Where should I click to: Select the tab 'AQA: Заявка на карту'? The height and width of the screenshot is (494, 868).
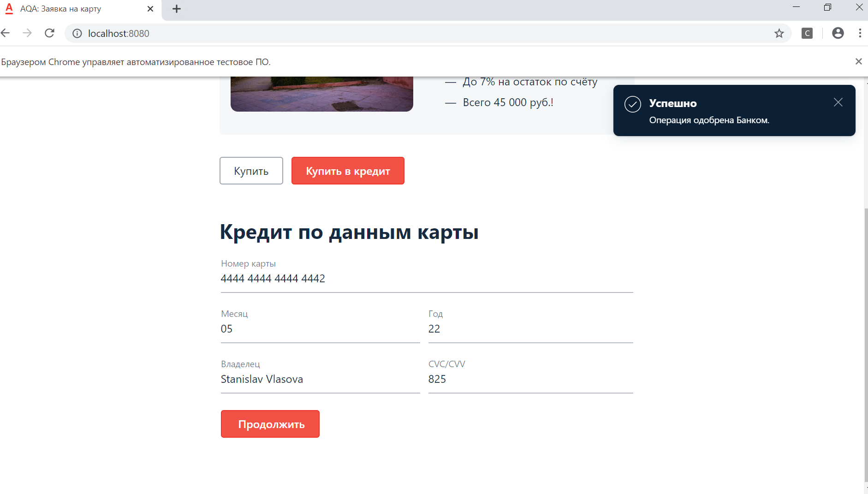point(69,9)
